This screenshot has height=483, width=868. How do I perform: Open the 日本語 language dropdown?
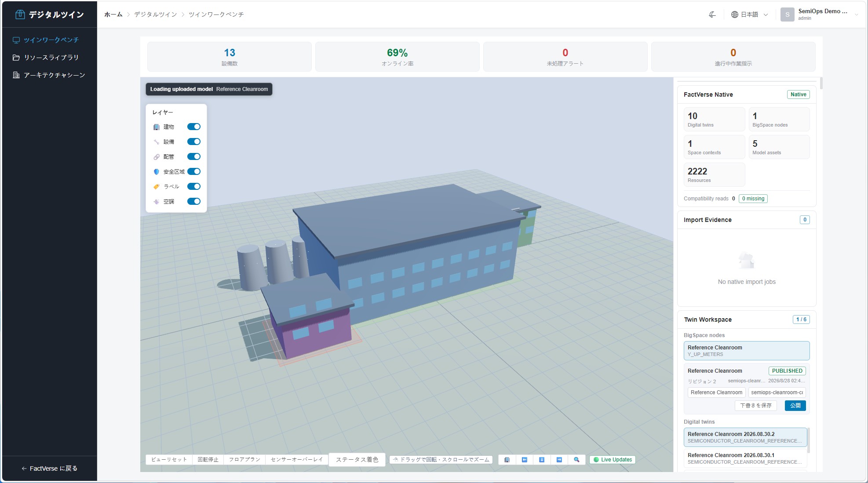pos(750,15)
